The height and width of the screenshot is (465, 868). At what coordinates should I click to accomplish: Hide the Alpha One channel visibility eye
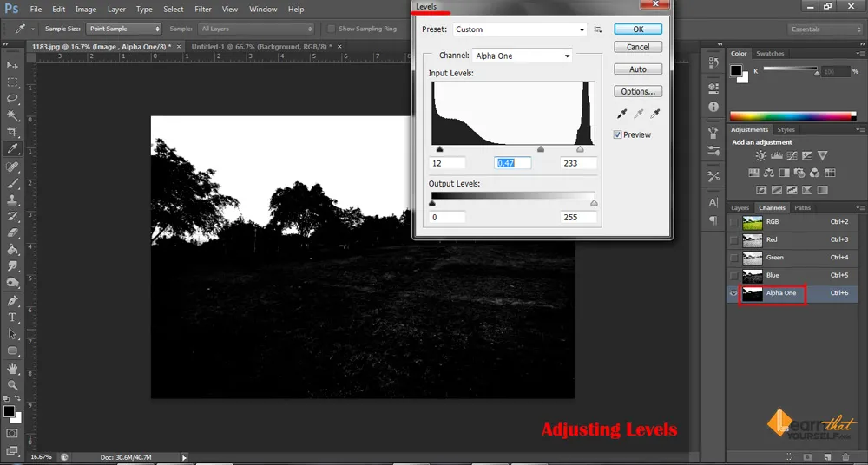coord(734,293)
